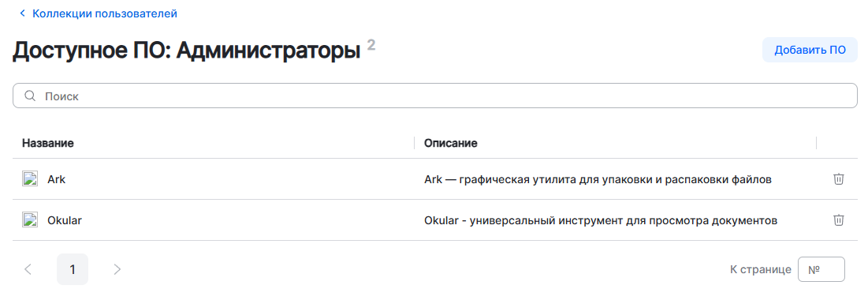This screenshot has width=868, height=304.
Task: Select the Ark row name
Action: point(57,180)
